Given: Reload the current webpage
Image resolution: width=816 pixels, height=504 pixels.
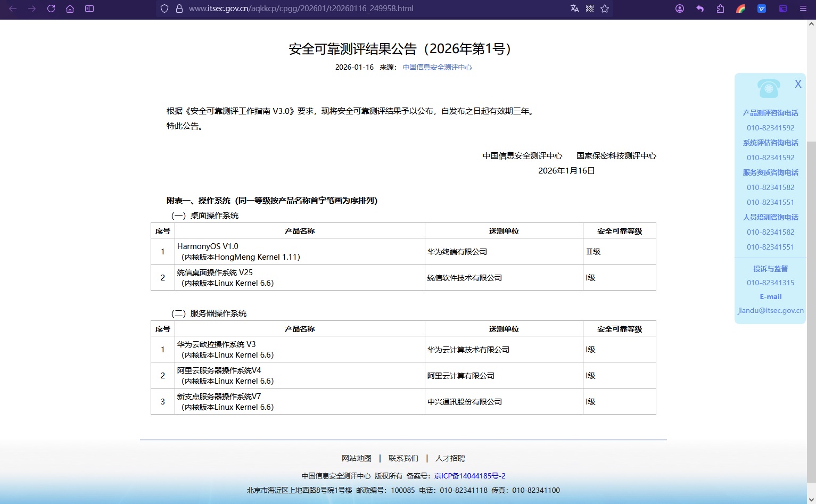Looking at the screenshot, I should coord(51,9).
